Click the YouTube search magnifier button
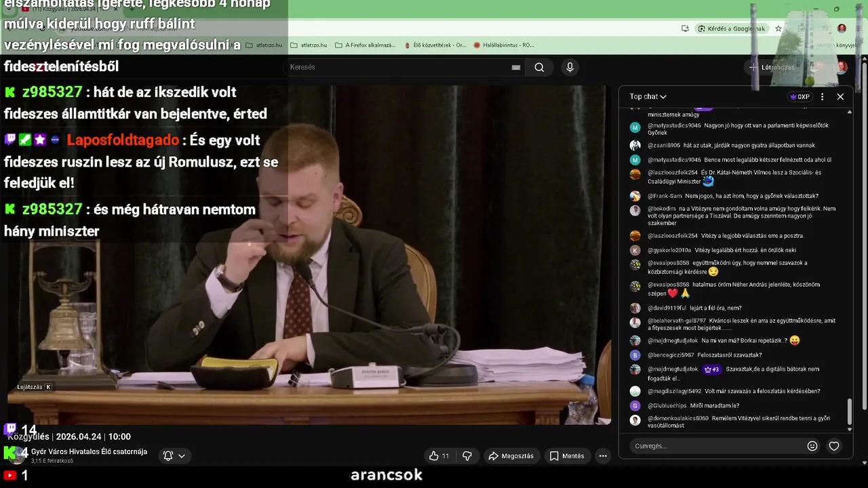 (539, 67)
